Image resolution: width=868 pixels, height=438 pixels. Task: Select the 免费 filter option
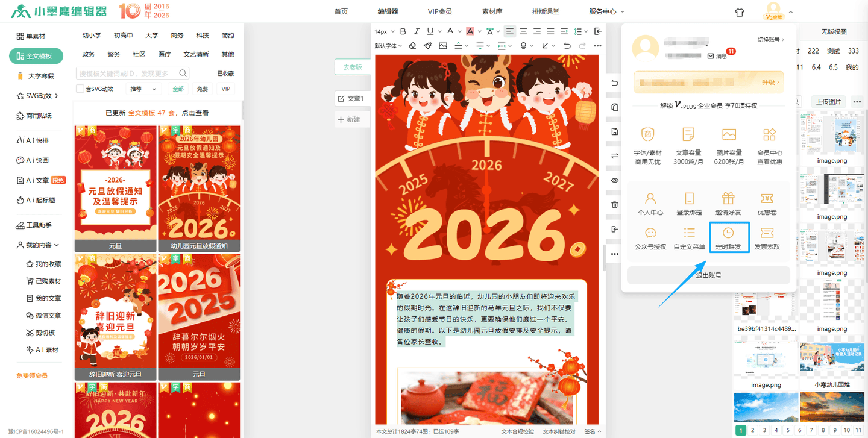202,89
